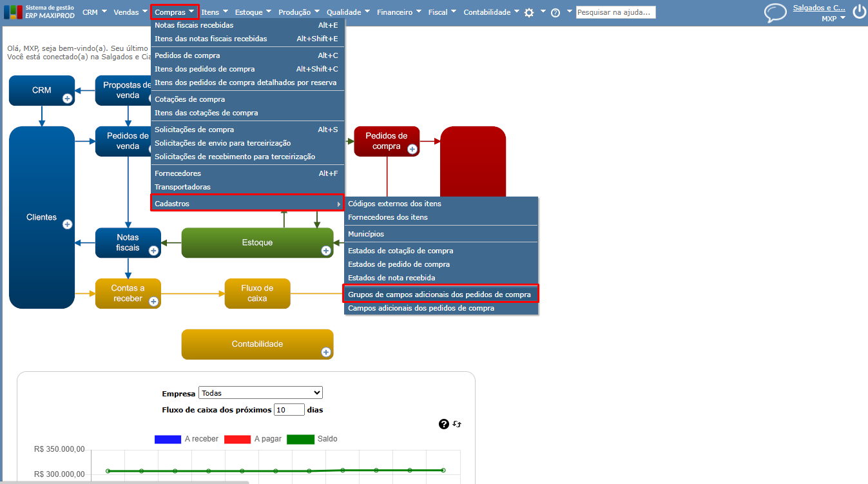Select Estados de nota recebida
Image resolution: width=868 pixels, height=484 pixels.
click(441, 278)
